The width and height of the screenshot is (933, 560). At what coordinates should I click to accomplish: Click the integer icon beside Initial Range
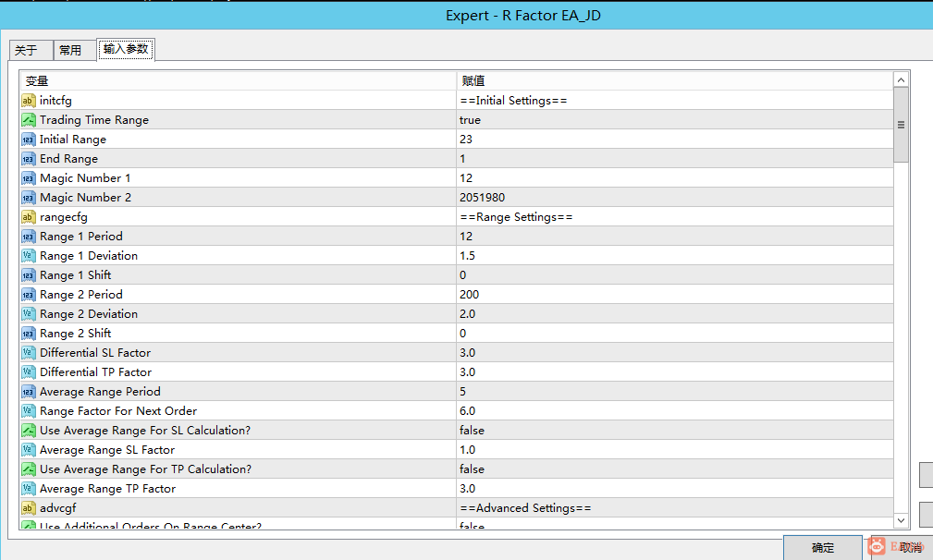click(x=28, y=140)
